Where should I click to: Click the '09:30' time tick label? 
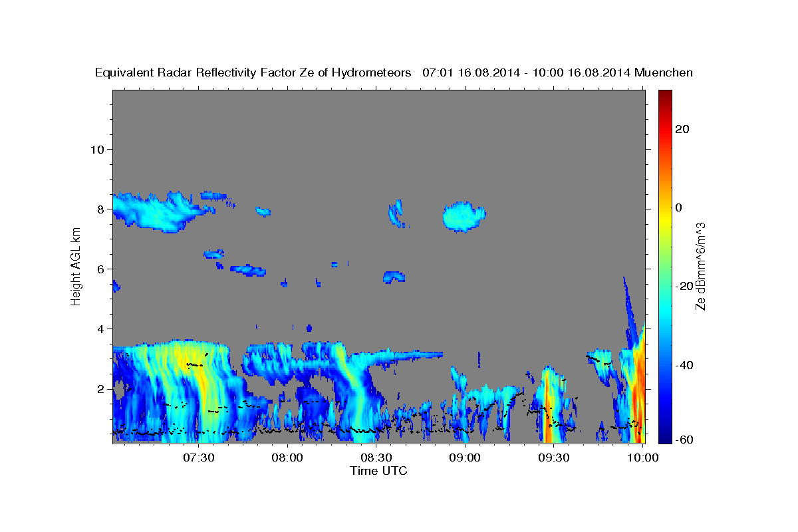(x=553, y=458)
